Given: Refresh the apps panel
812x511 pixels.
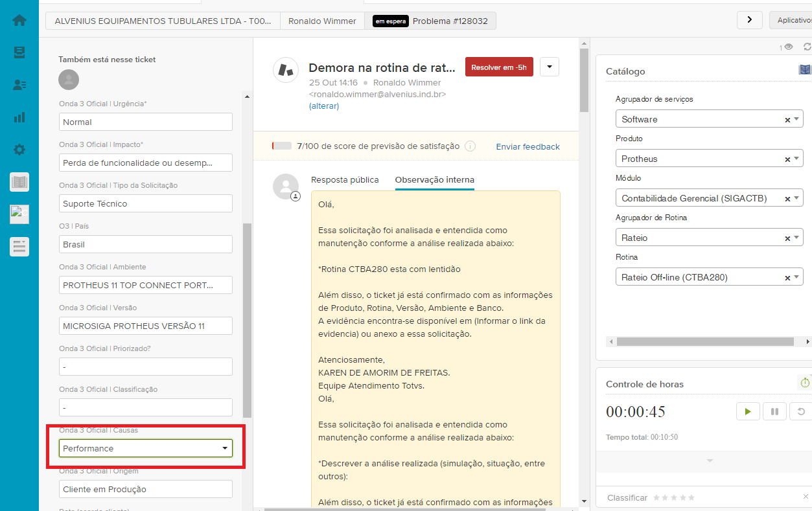Looking at the screenshot, I should point(807,47).
